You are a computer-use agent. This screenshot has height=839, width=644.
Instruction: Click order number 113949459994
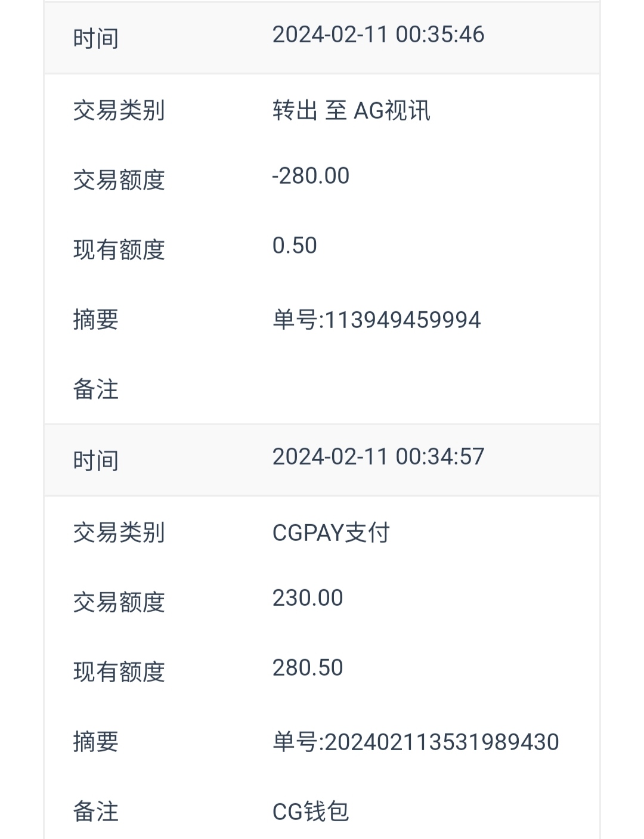376,320
